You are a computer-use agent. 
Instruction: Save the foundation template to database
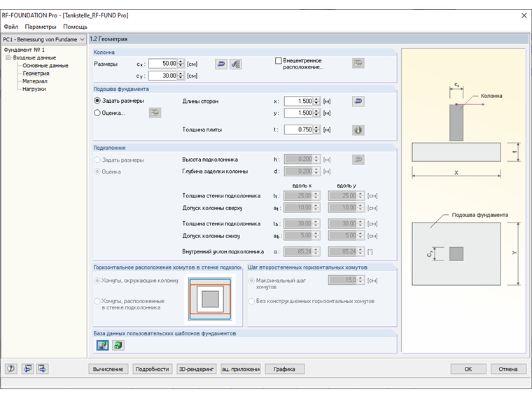click(x=103, y=345)
